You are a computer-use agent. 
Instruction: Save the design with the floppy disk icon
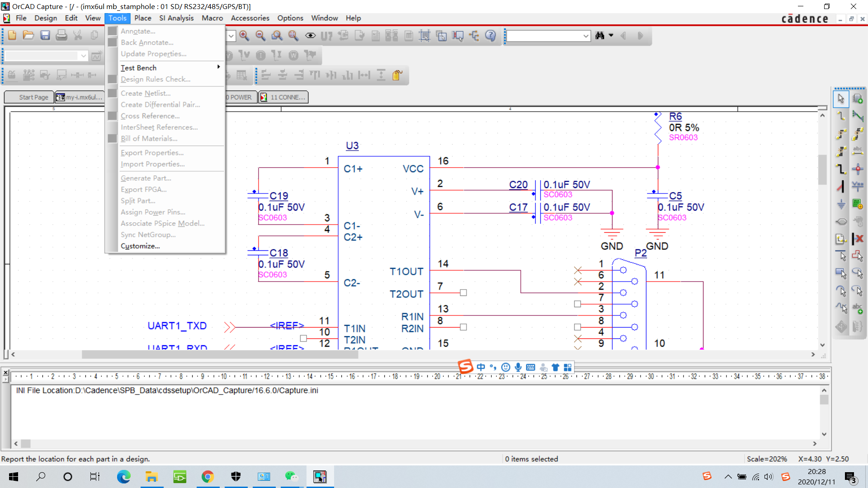(x=45, y=36)
